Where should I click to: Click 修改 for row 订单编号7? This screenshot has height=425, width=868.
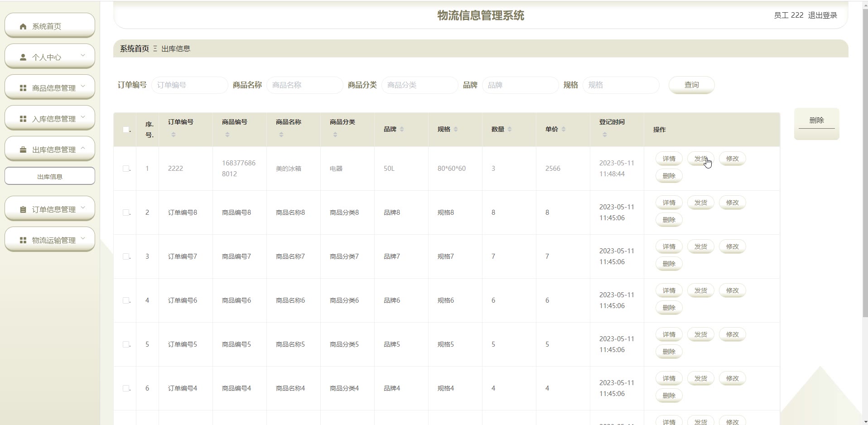(x=733, y=246)
